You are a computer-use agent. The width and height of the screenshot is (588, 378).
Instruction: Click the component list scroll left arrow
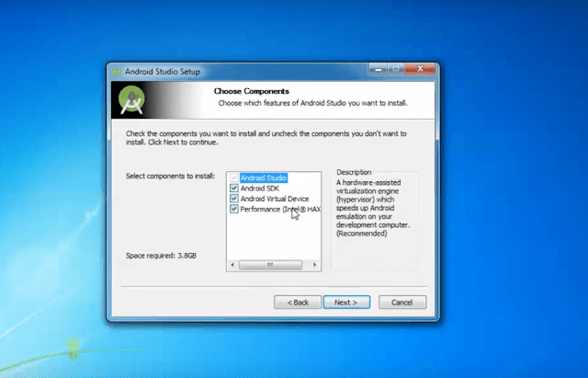tap(232, 265)
